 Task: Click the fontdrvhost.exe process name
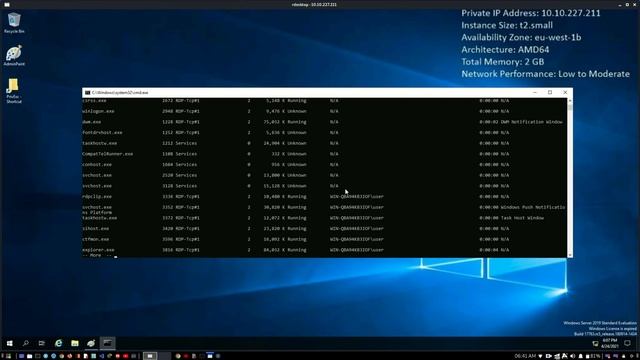102,132
